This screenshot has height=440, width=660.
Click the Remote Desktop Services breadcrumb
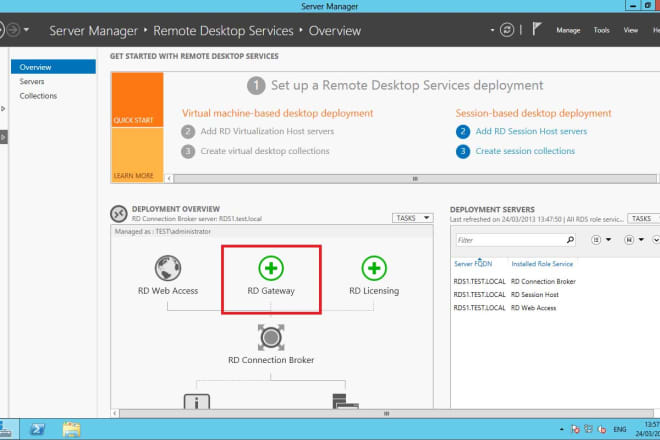(223, 31)
